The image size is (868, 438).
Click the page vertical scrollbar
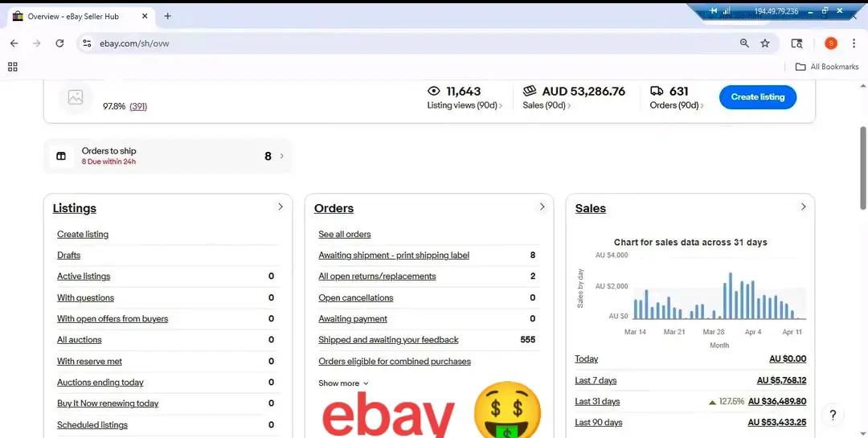[863, 168]
